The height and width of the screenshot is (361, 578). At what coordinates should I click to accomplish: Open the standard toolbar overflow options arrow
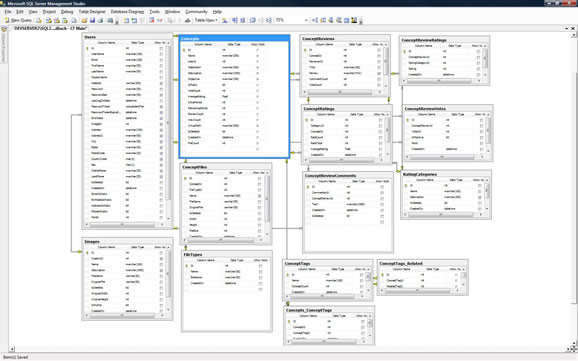point(117,21)
